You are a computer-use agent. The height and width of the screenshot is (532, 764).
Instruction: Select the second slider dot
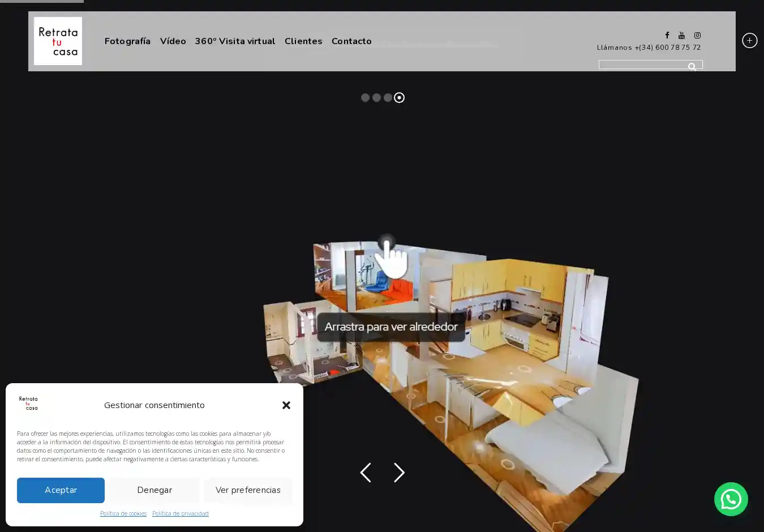[x=376, y=98]
